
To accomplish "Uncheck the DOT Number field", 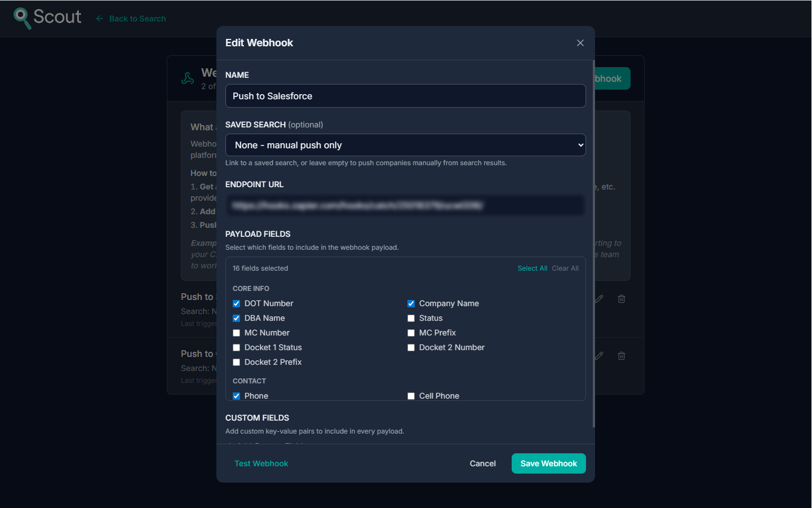I will click(236, 303).
